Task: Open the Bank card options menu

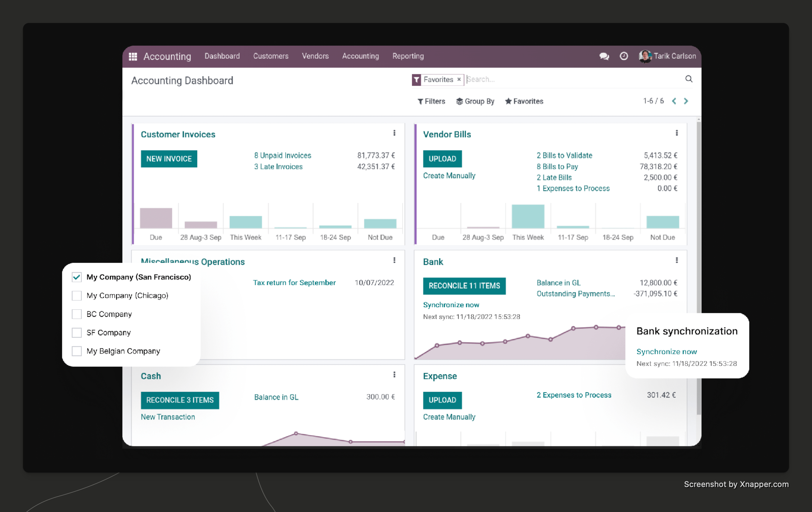Action: coord(677,260)
